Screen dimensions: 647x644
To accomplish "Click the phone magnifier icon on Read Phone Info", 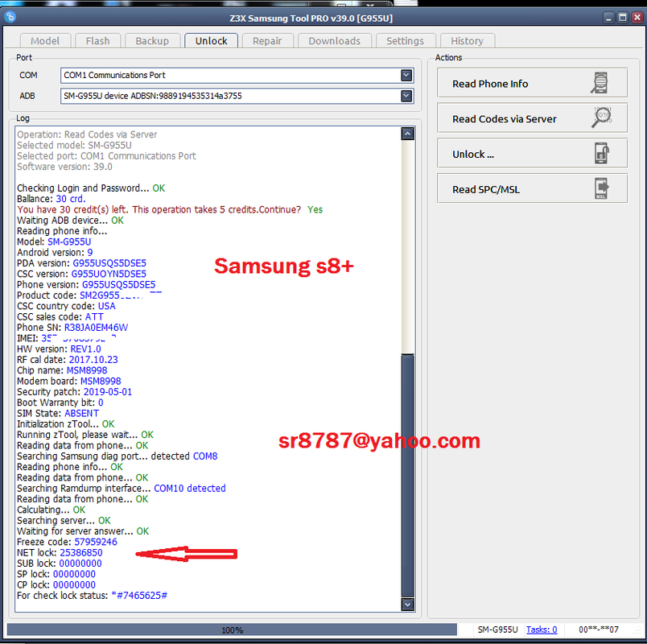I will 600,83.
